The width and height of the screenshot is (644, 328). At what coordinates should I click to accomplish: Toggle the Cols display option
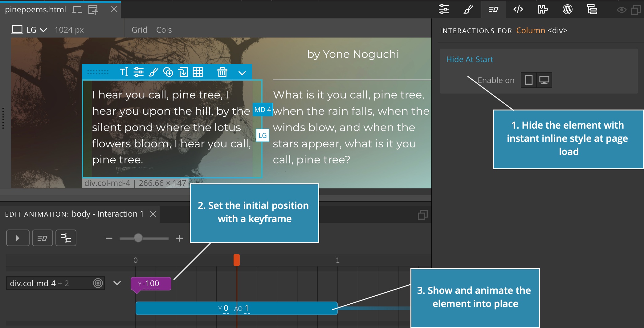164,30
